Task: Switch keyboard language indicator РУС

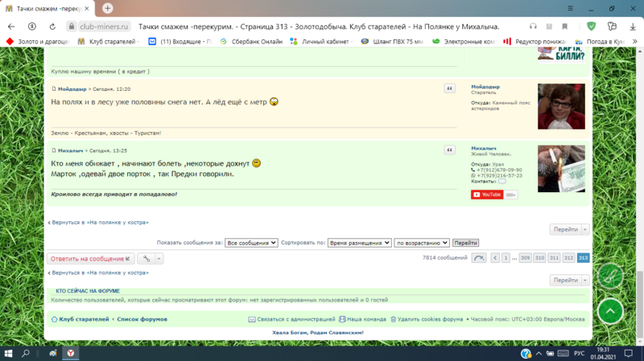Action: [579, 353]
